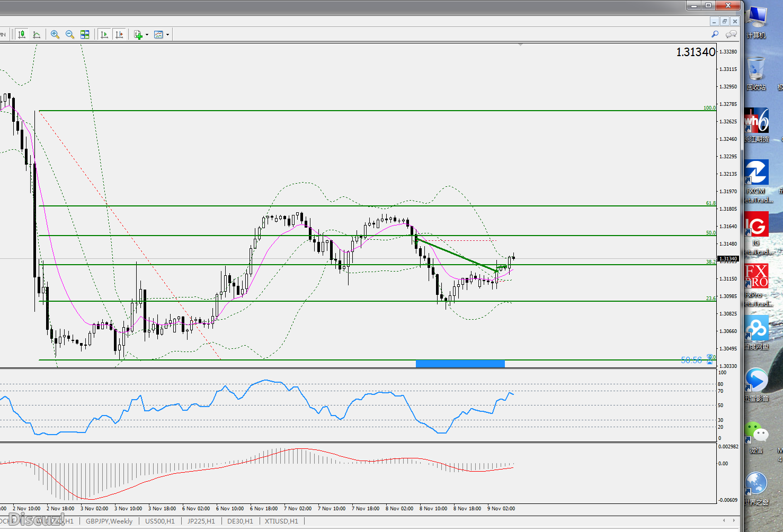Switch to US500,H1 chart tab
This screenshot has height=532, width=783.
[x=160, y=521]
